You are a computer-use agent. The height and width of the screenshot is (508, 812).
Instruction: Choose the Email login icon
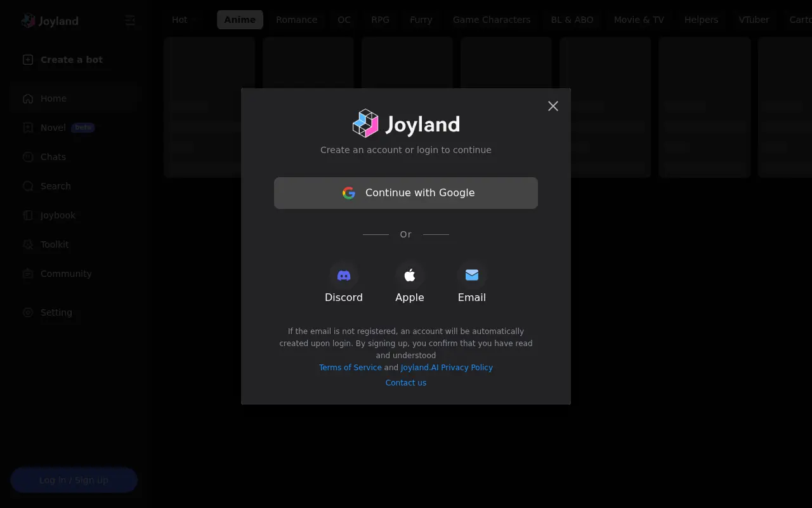click(x=472, y=275)
